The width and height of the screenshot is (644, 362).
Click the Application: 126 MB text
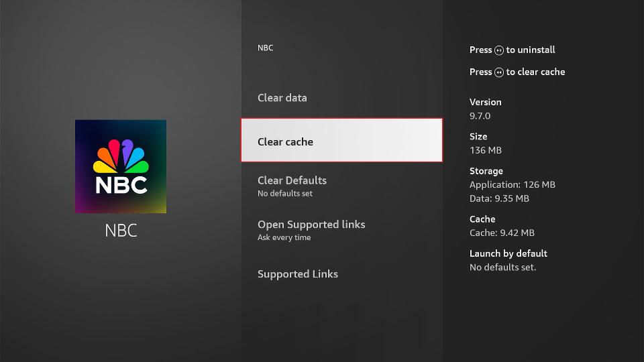512,185
